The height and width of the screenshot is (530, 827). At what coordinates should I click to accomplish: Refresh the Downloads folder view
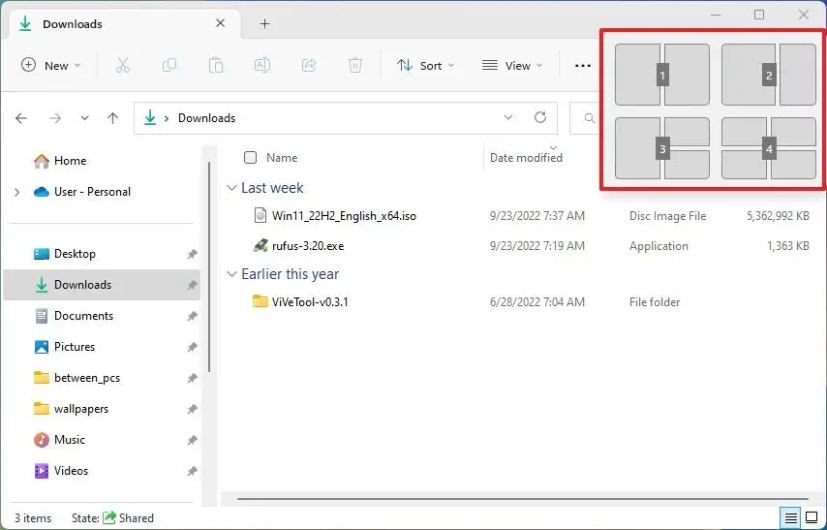click(540, 118)
